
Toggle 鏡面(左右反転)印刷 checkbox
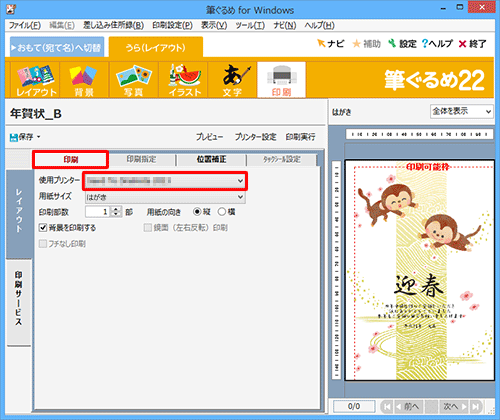[x=147, y=228]
